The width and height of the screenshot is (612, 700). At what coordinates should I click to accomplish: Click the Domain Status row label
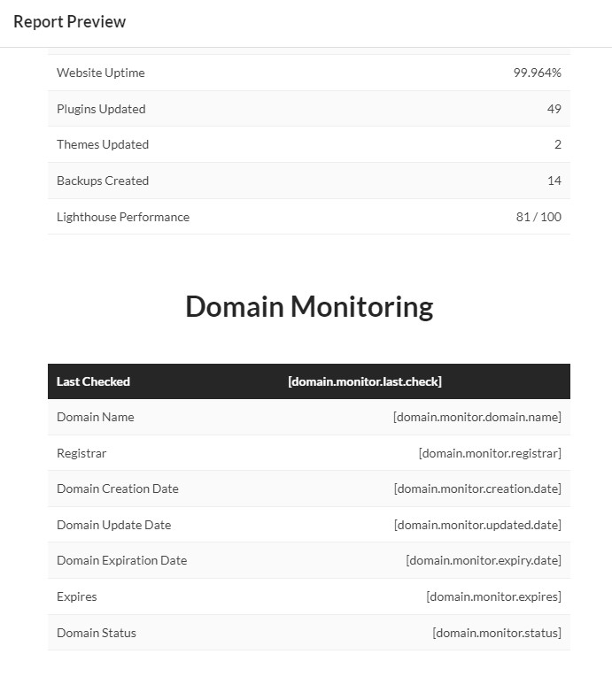point(97,633)
